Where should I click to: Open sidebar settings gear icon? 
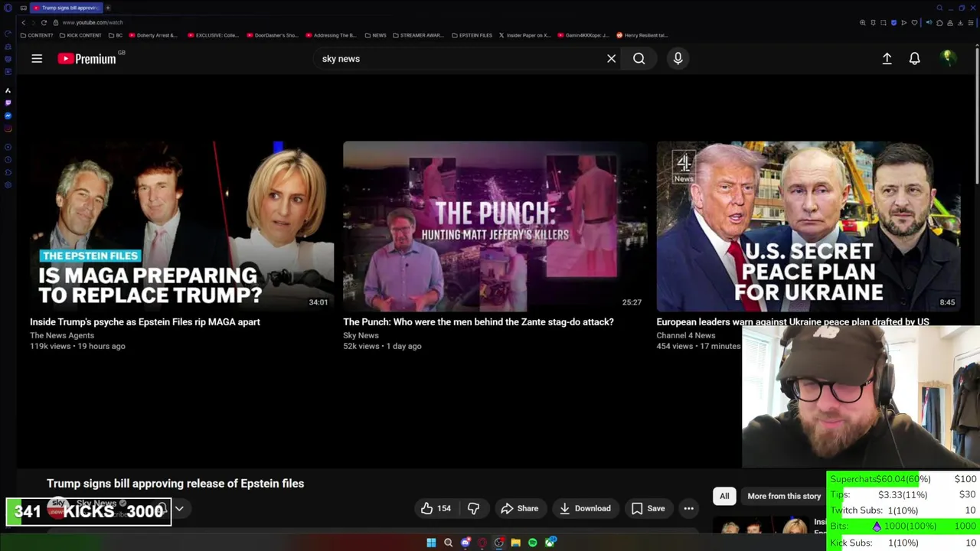tap(8, 185)
